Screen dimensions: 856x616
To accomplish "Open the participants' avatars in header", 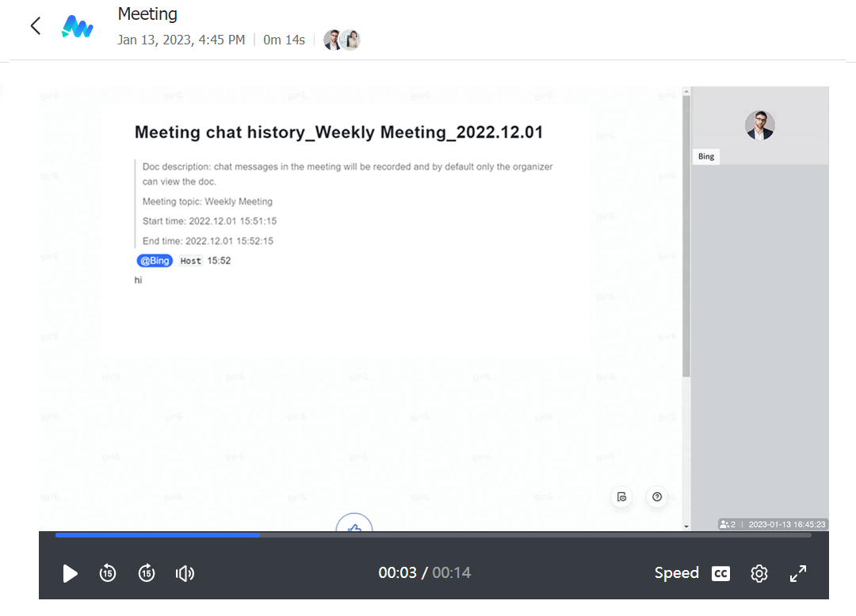I will [x=342, y=40].
